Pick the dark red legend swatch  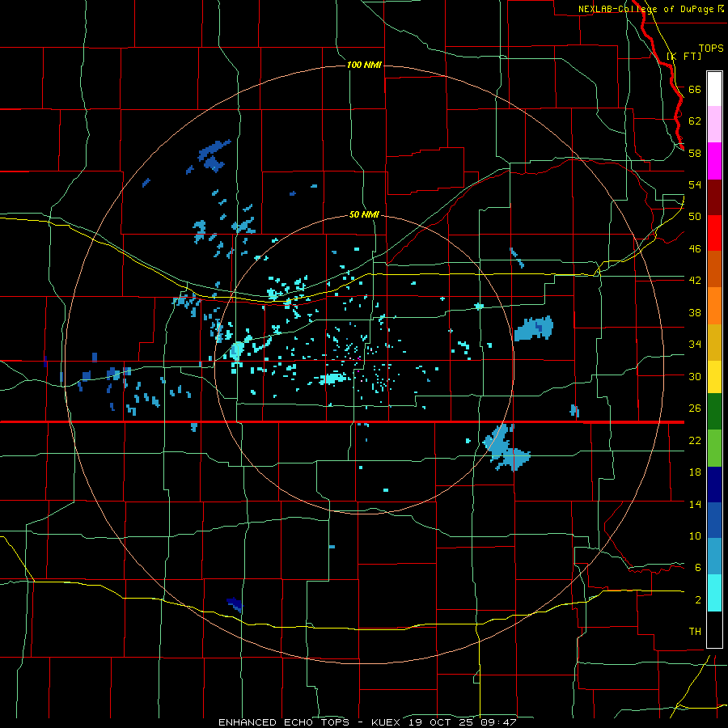tap(714, 197)
